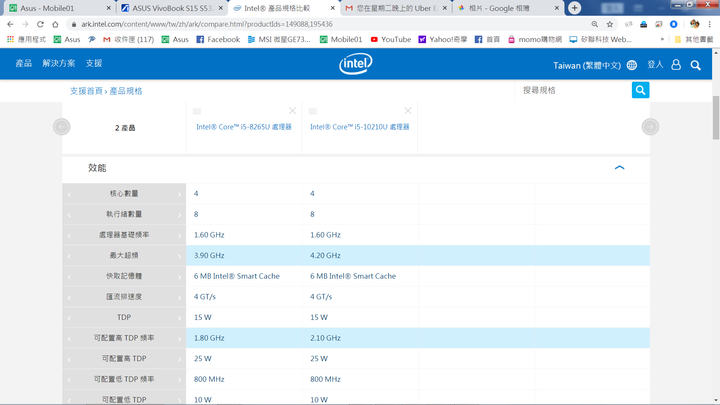
Task: Click the 登入 link
Action: 655,65
